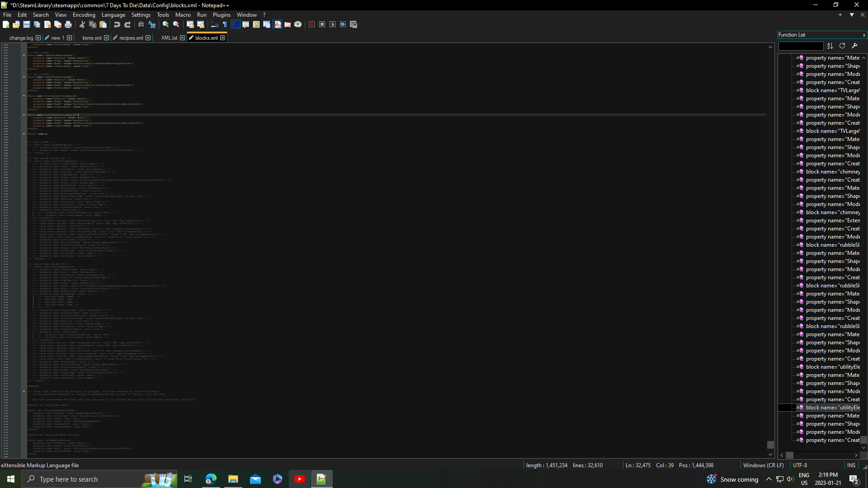Image resolution: width=868 pixels, height=488 pixels.
Task: Click Function List horizontal scrollbar thumb
Action: (789, 455)
